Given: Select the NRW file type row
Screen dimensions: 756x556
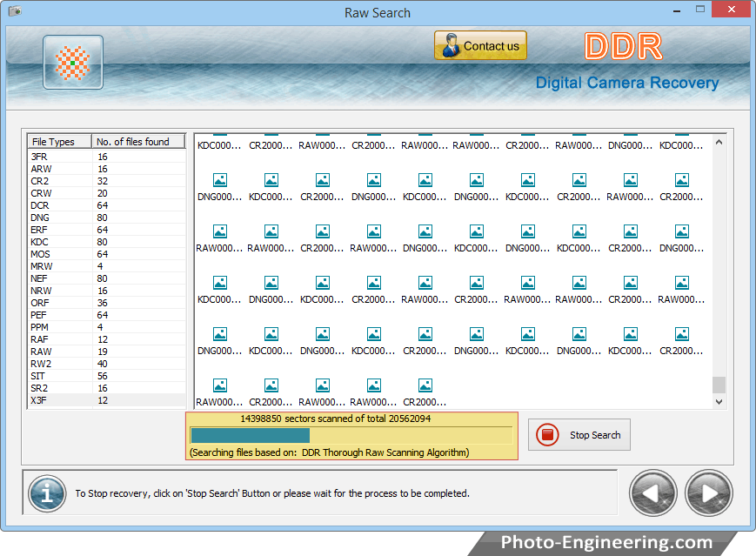Looking at the screenshot, I should tap(106, 291).
